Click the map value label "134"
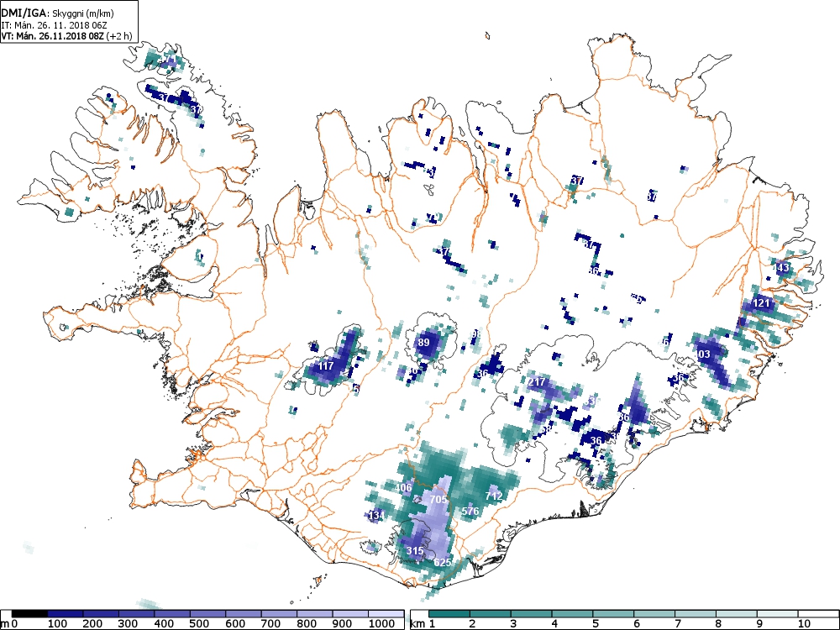This screenshot has width=840, height=630. tap(376, 516)
